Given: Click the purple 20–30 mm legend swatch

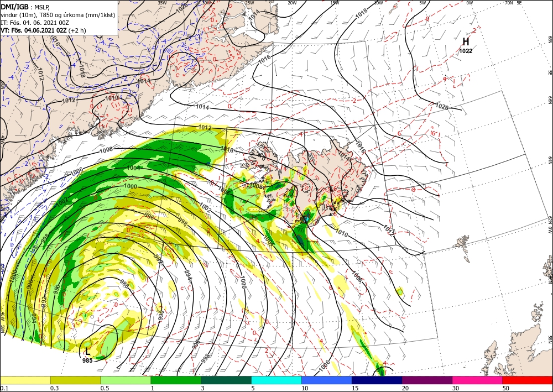Looking at the screenshot, I should [427, 380].
